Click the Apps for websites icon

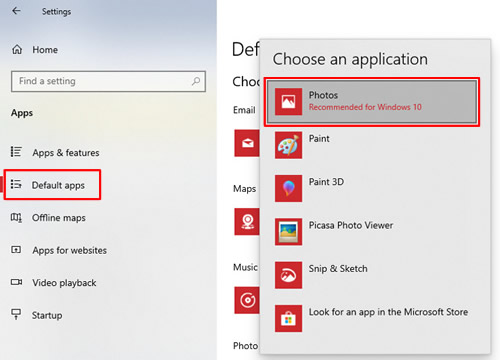[16, 250]
